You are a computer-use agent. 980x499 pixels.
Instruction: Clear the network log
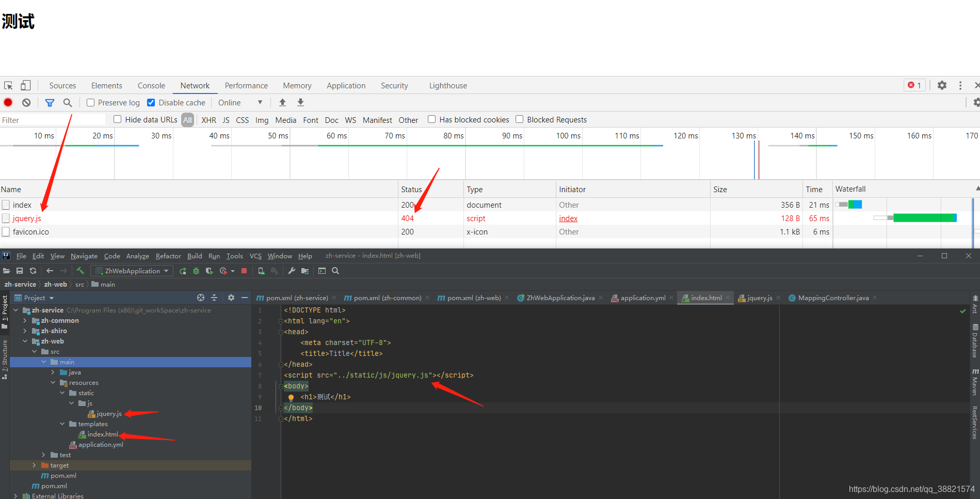click(26, 103)
